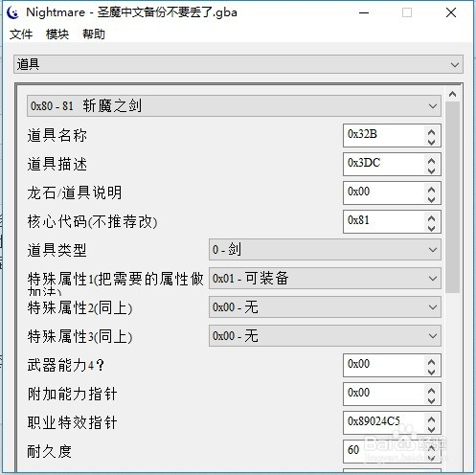Open 特殊属性3 dropdown showing 0x00 - 无

coord(325,335)
